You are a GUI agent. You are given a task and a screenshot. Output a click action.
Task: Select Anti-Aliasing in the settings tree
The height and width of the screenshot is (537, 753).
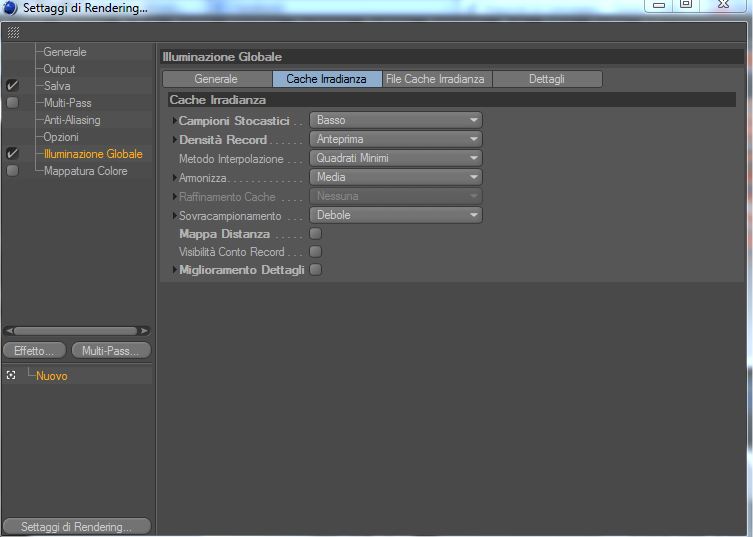pyautogui.click(x=72, y=120)
